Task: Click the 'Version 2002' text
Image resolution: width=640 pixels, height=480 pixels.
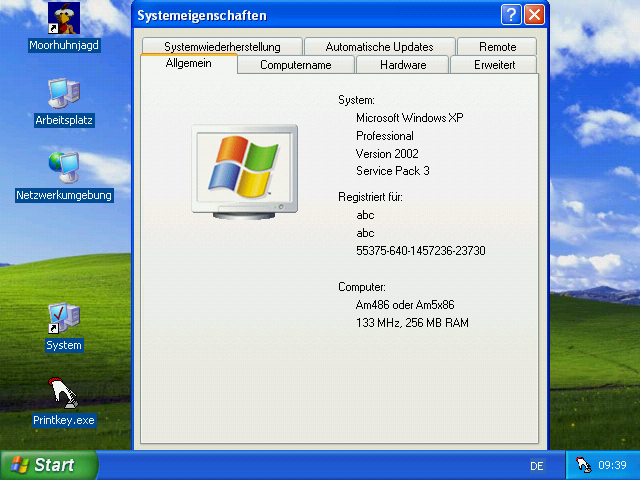Action: click(387, 154)
